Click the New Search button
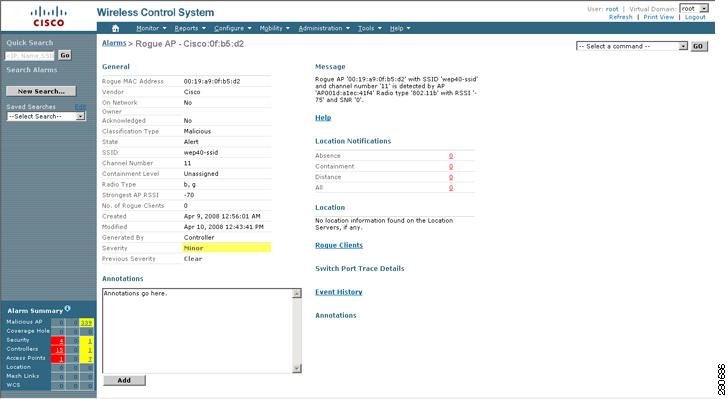Screen dimensions: 728x399 41,91
